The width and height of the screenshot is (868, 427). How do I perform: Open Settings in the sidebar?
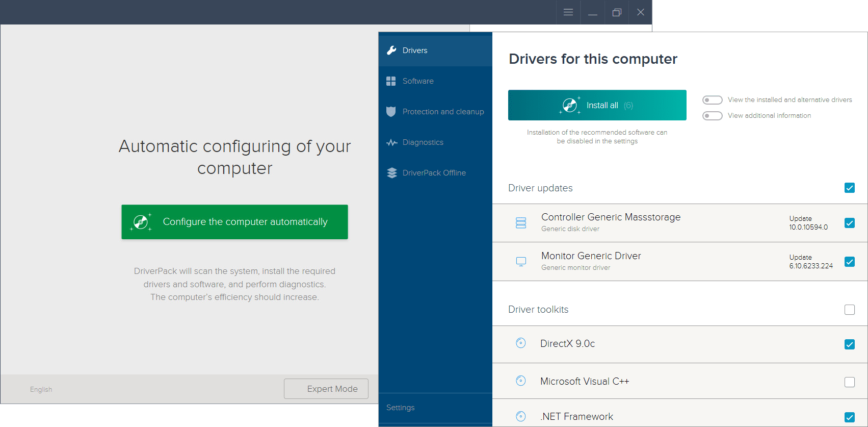pos(401,408)
